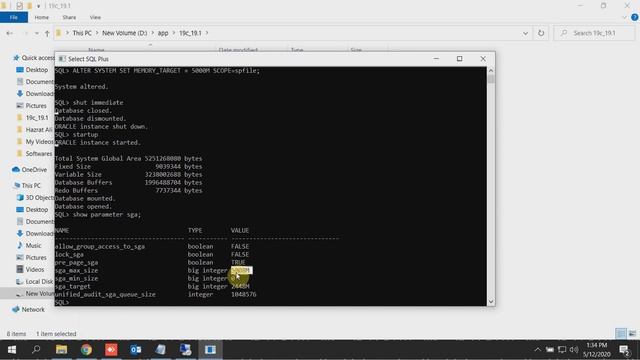Open recent locations dropdown arrow

37,33
